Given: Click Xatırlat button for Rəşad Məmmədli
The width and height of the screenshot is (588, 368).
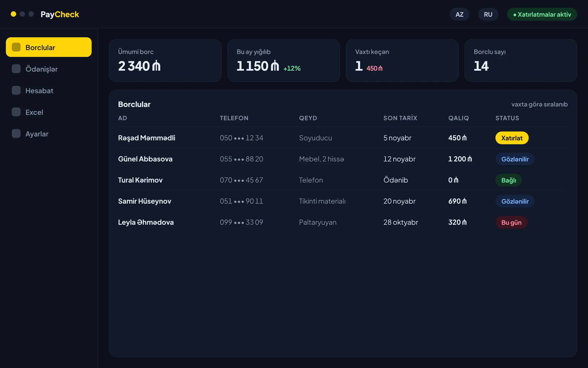Looking at the screenshot, I should (x=512, y=138).
